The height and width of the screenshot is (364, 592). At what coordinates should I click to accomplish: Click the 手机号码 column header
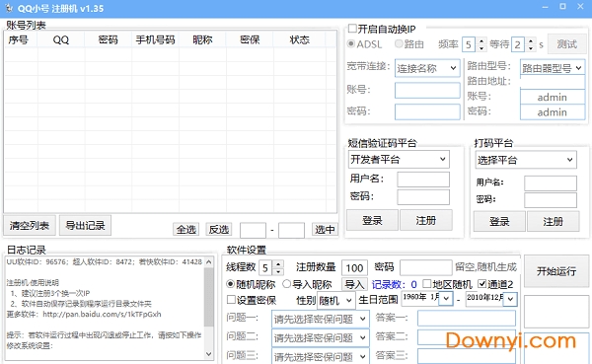[155, 39]
